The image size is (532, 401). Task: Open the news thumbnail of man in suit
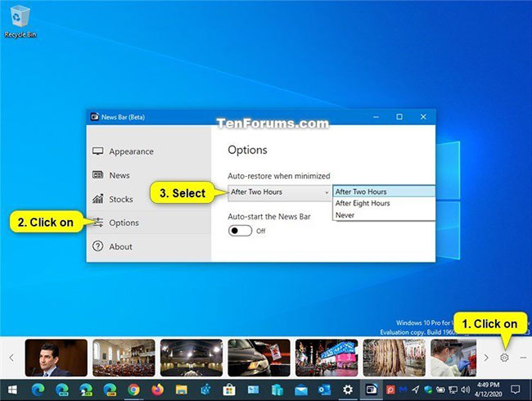coord(56,358)
